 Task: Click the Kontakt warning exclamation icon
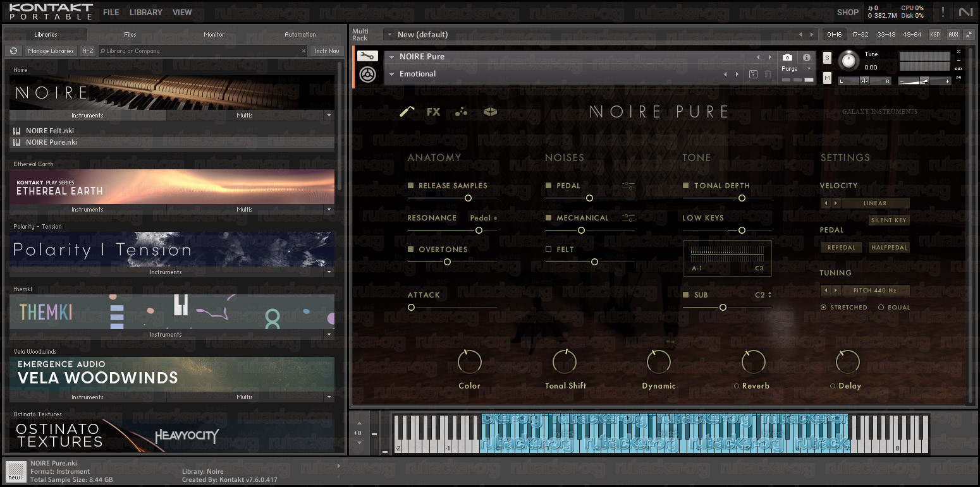coord(943,12)
